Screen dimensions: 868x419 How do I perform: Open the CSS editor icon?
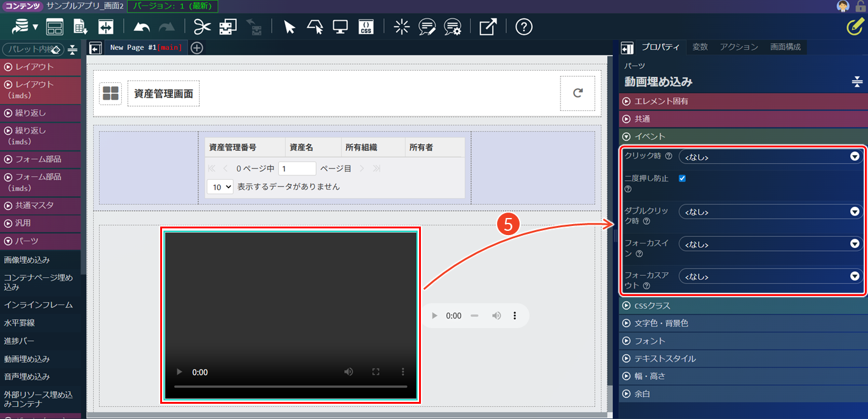pos(365,27)
